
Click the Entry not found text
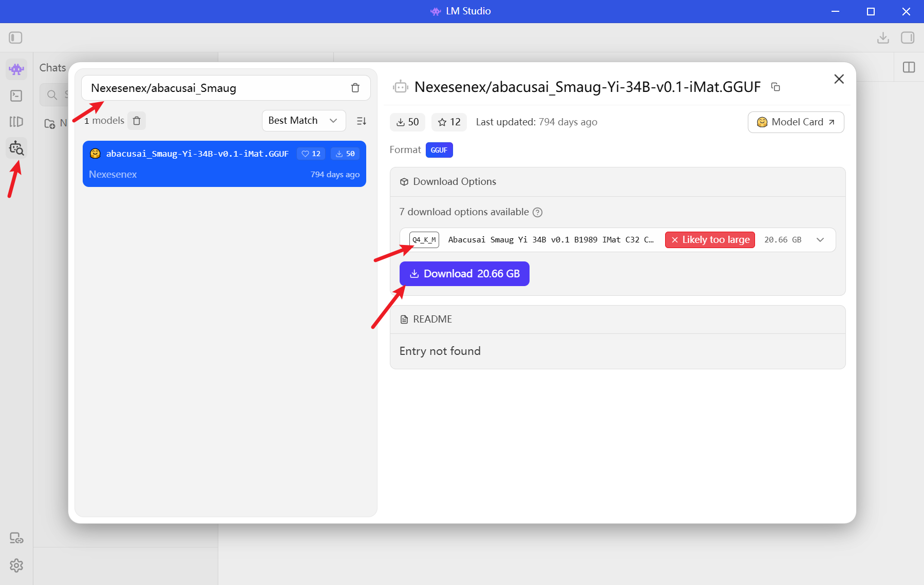coord(440,351)
